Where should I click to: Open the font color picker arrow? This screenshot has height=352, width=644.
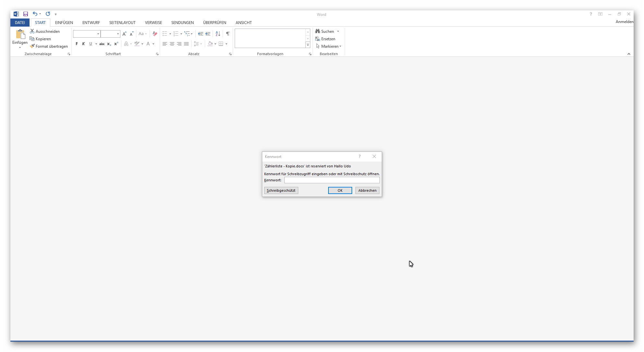click(153, 44)
